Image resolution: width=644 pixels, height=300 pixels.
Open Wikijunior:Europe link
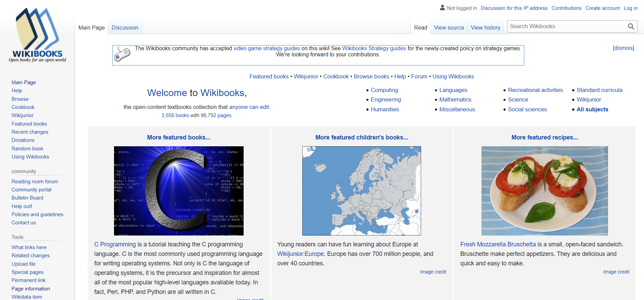(x=301, y=254)
